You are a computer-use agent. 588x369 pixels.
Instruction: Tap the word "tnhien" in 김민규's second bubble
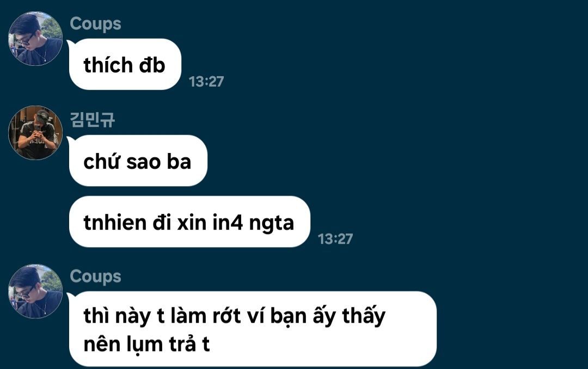(114, 222)
